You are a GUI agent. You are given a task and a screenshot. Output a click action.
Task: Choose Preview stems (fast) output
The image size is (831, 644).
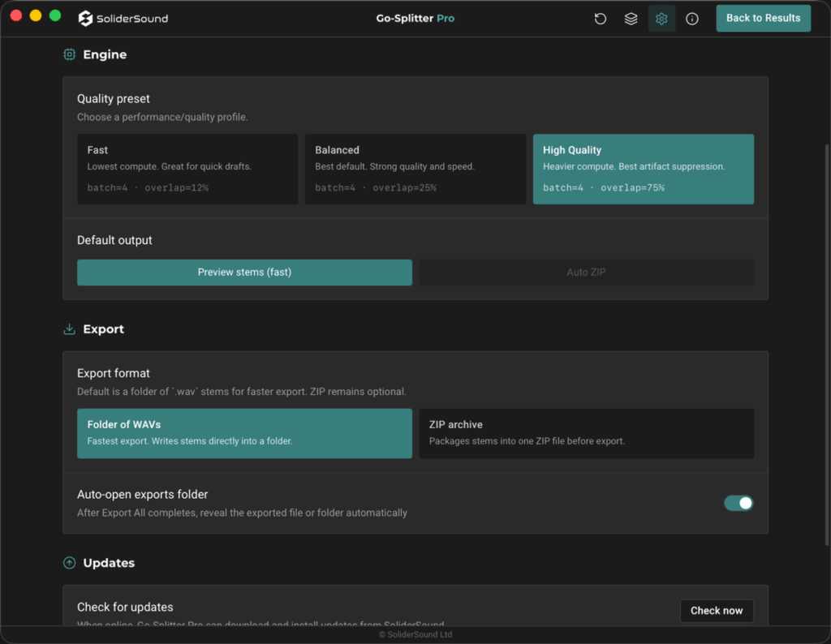[244, 273]
